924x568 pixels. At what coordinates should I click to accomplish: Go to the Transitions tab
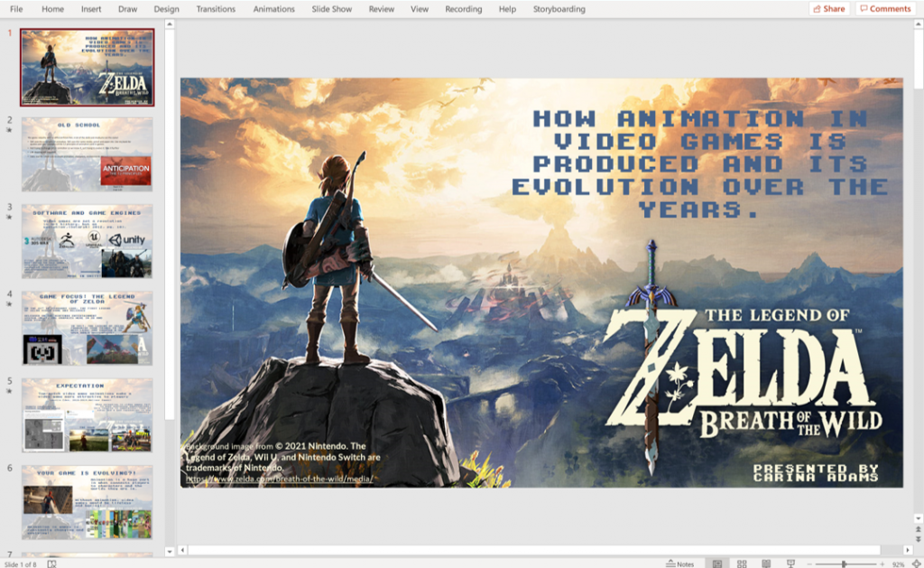(x=216, y=9)
